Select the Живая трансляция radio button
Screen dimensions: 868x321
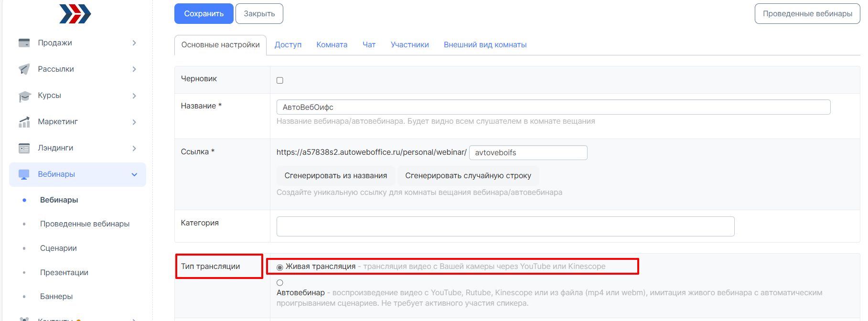(280, 267)
